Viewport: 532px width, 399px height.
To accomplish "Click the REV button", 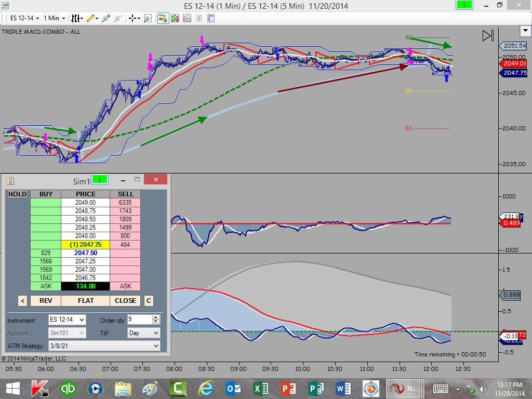I will point(46,301).
